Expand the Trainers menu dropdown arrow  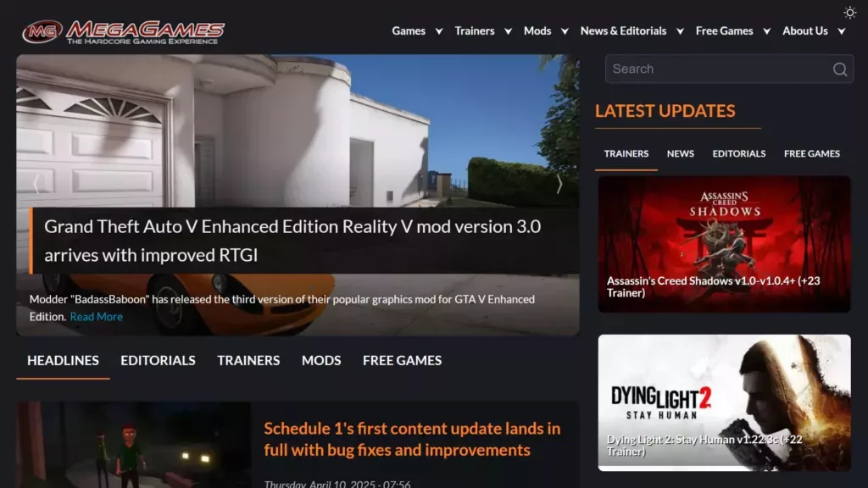(x=508, y=31)
